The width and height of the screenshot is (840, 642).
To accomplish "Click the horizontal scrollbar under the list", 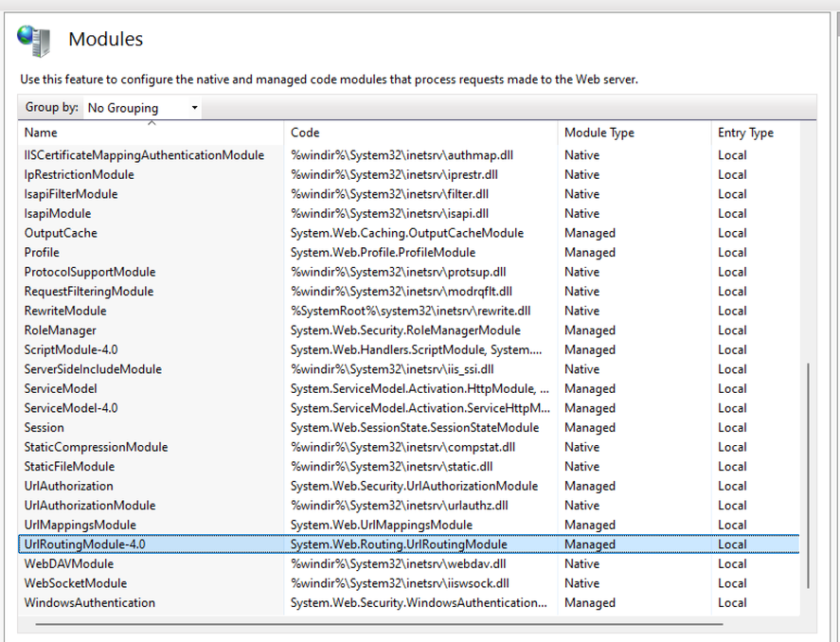I will (380, 624).
